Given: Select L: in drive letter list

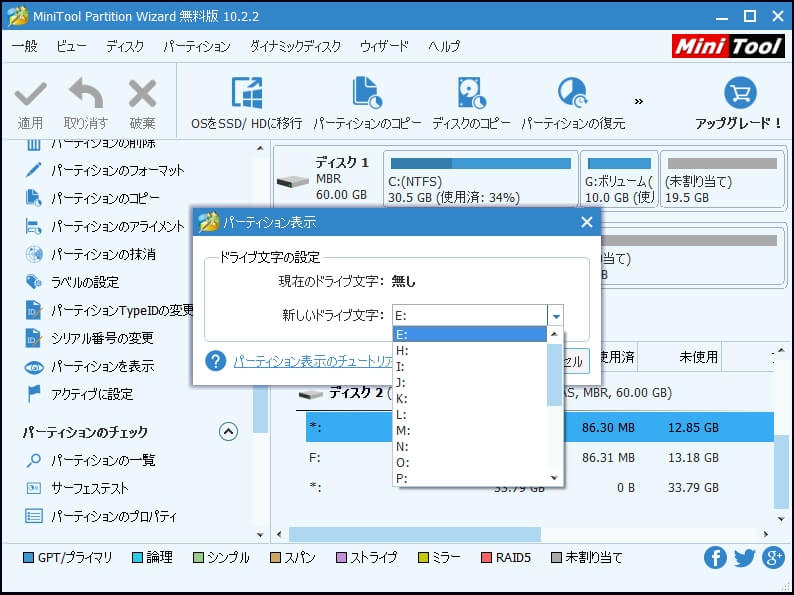Looking at the screenshot, I should [x=470, y=415].
